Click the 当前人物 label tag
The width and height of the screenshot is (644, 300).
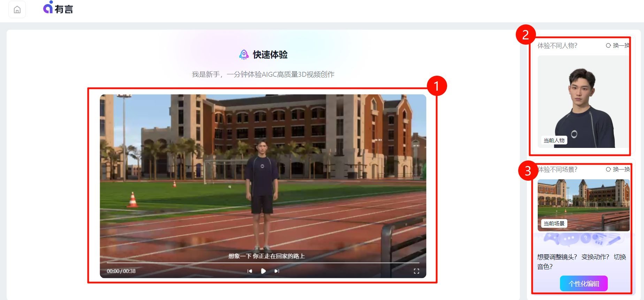[554, 141]
